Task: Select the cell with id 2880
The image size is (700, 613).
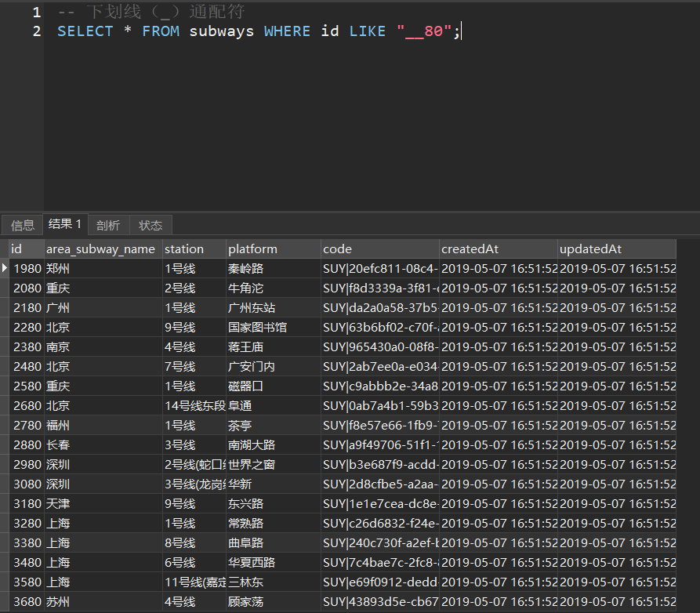Action: coord(27,445)
